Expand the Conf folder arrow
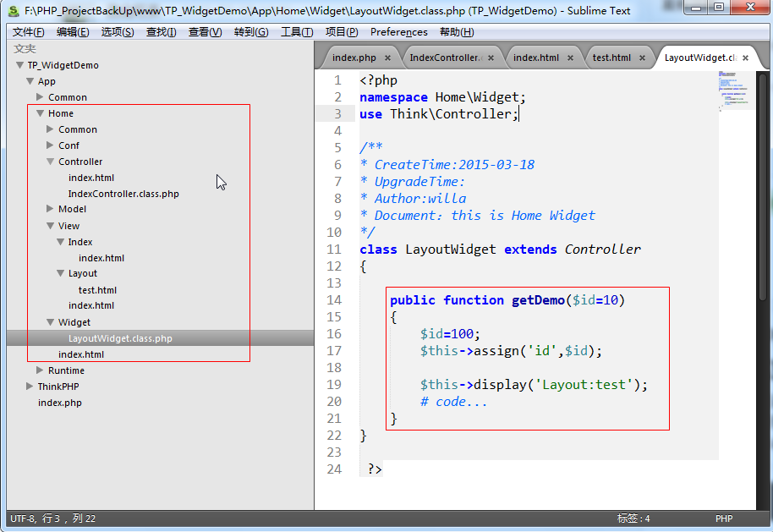 click(50, 145)
